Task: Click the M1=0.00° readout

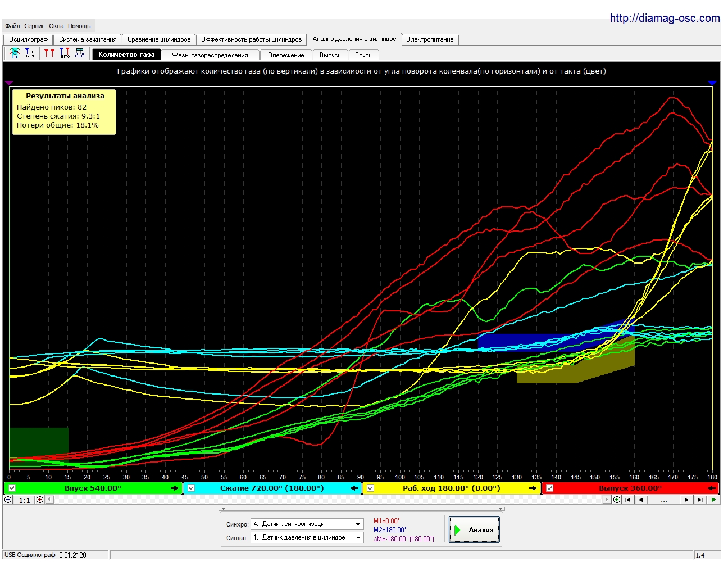Action: tap(386, 521)
